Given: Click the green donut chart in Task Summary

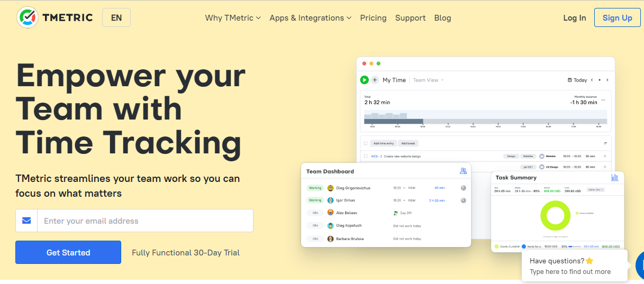Looking at the screenshot, I should [x=555, y=215].
